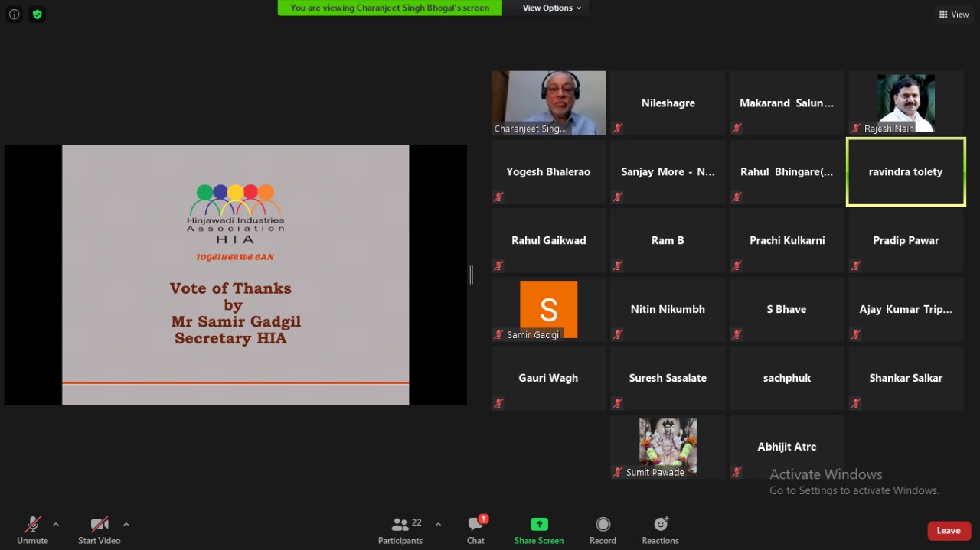Viewport: 980px width, 550px height.
Task: Turn on camera with Start Video
Action: pos(100,525)
